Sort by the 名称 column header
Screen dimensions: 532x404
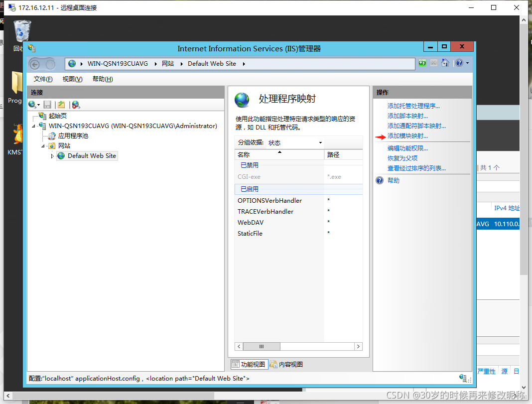(x=279, y=155)
